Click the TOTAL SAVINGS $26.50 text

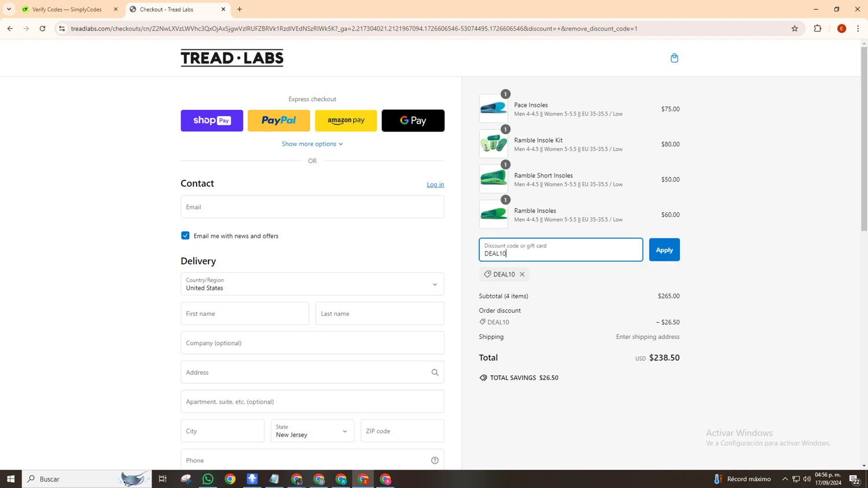524,378
